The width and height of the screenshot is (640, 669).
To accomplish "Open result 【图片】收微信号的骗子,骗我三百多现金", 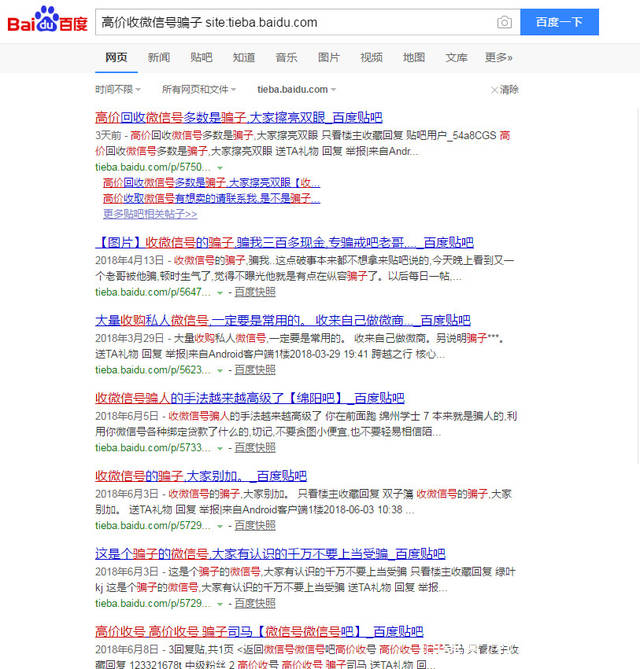I will [284, 242].
